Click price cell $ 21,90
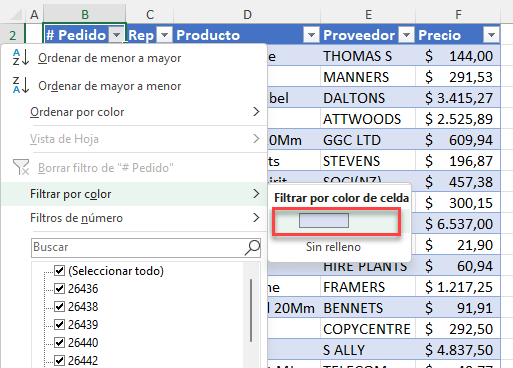This screenshot has width=513, height=368. coord(458,245)
